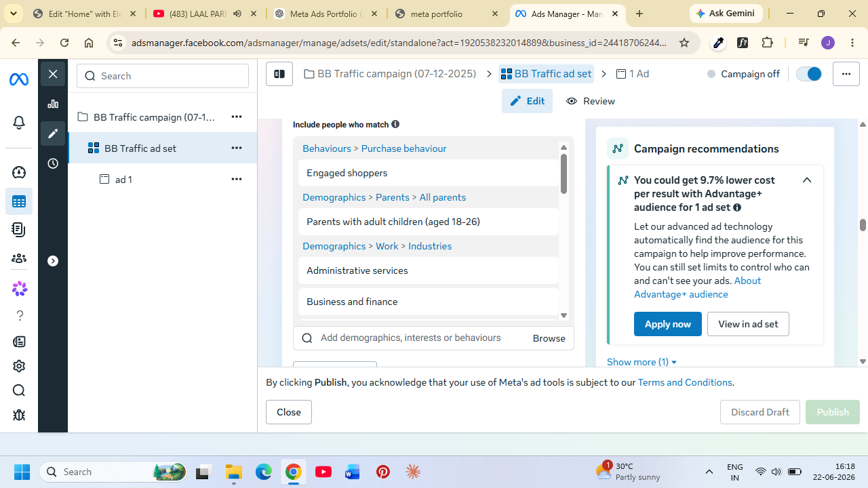Open the Terms and Conditions link
Viewport: 868px width, 488px height.
[x=685, y=382]
